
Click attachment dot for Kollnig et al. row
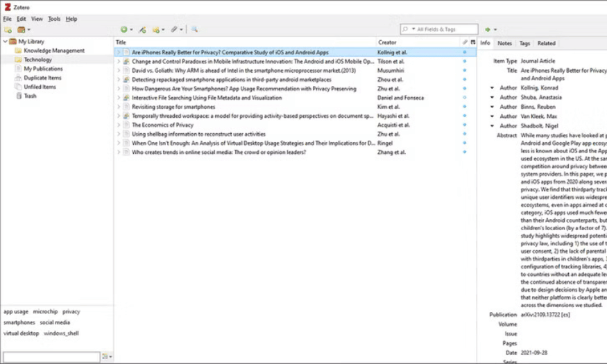(x=465, y=52)
